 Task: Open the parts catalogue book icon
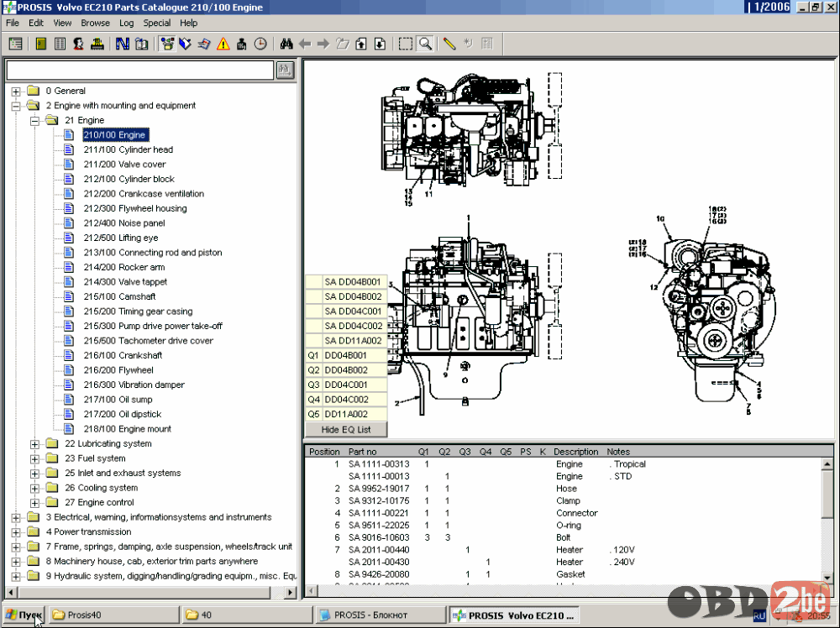[x=40, y=44]
